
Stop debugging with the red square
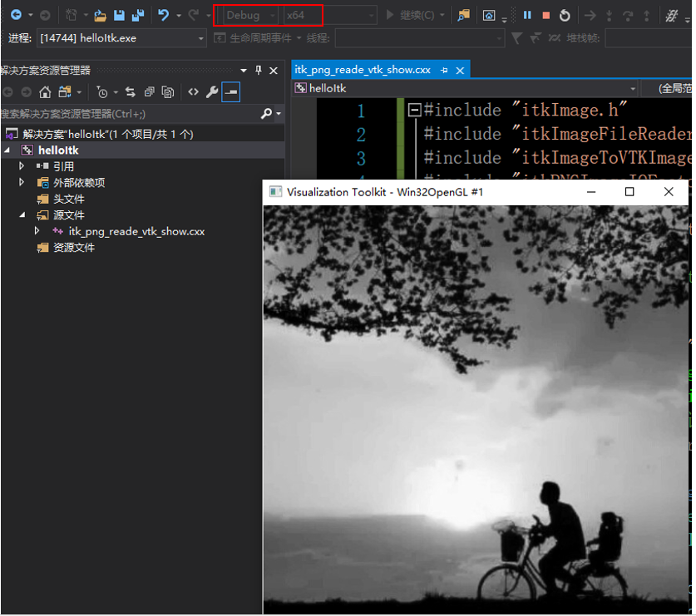click(x=546, y=16)
